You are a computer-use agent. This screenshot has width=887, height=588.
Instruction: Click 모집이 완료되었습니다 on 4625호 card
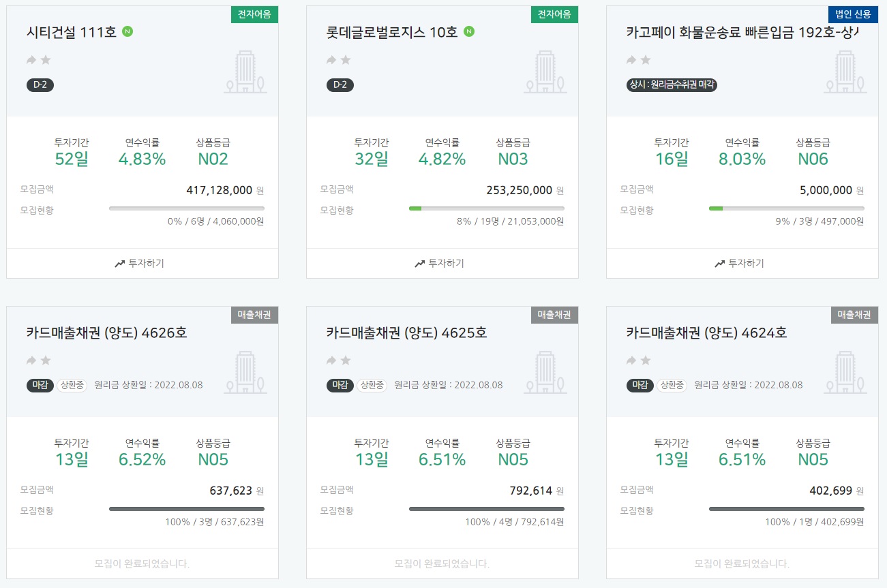[442, 563]
